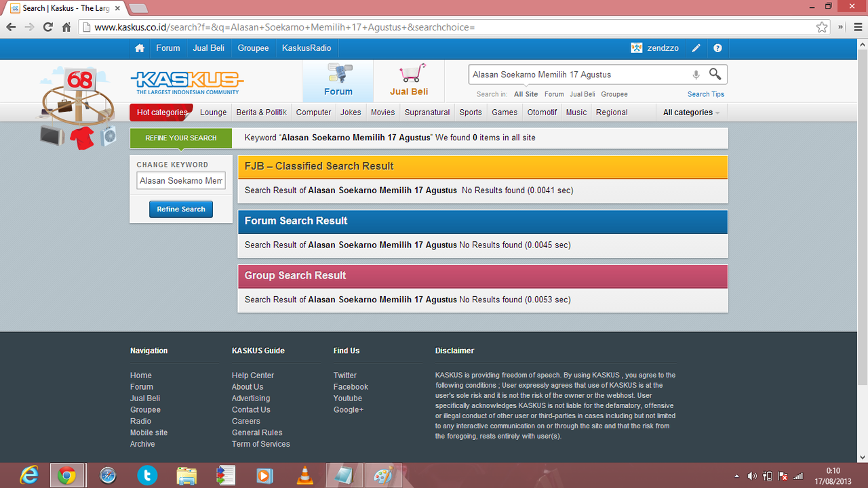
Task: Open the Computer category
Action: (314, 113)
